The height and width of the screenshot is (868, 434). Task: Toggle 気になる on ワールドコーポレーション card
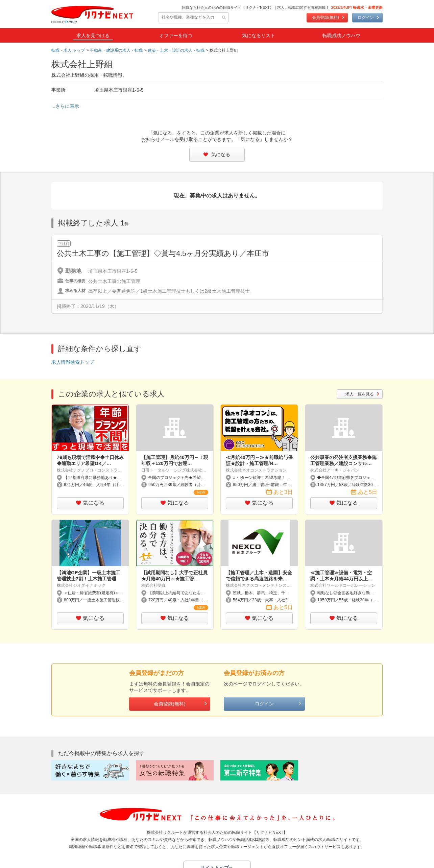click(x=344, y=618)
